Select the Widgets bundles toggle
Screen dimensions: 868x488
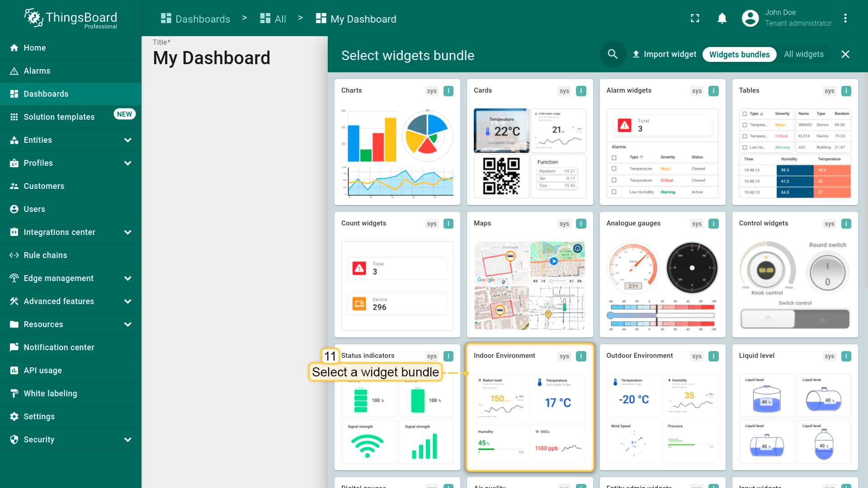coord(739,54)
